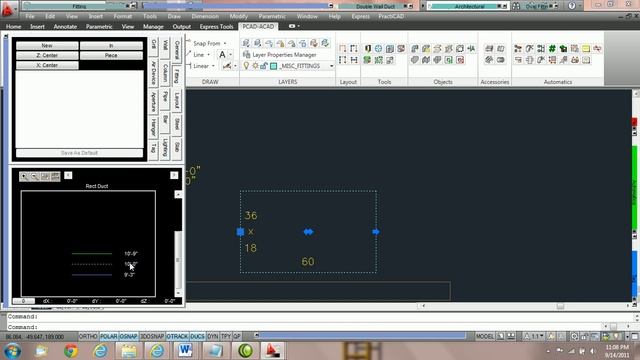
Task: Click the New button in fitting panel
Action: (47, 46)
